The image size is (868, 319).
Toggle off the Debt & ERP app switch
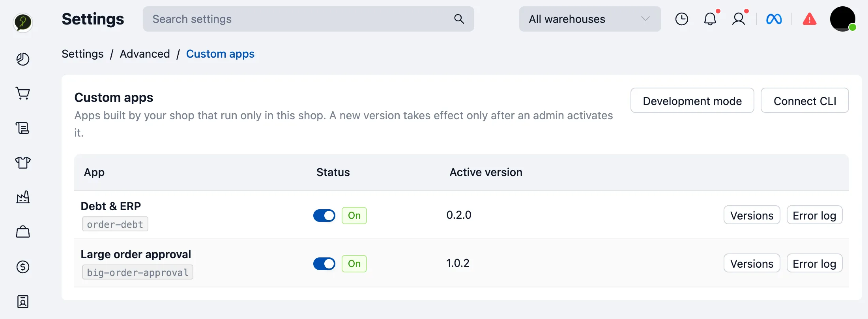[324, 216]
